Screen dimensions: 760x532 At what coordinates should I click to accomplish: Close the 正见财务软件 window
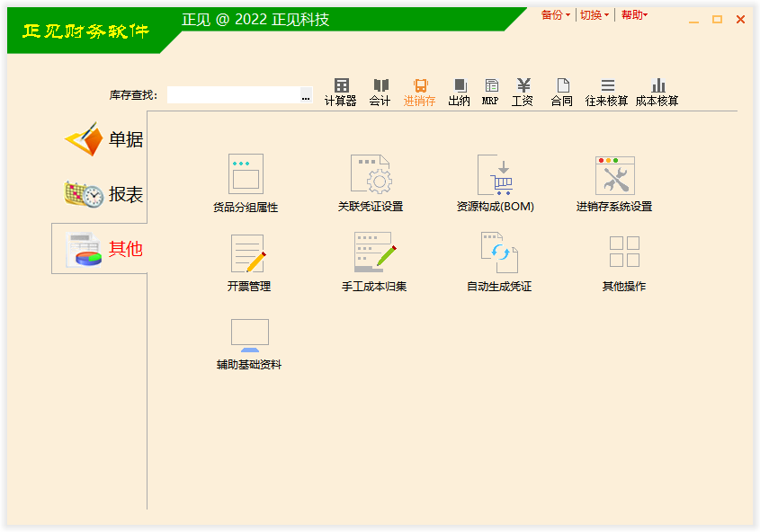point(740,20)
